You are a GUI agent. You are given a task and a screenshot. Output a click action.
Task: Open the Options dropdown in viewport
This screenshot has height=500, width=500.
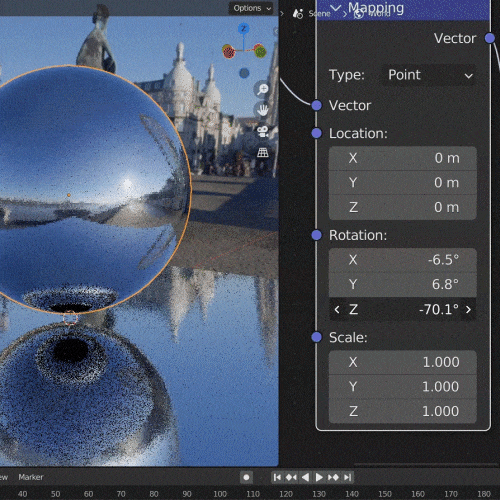tap(251, 8)
